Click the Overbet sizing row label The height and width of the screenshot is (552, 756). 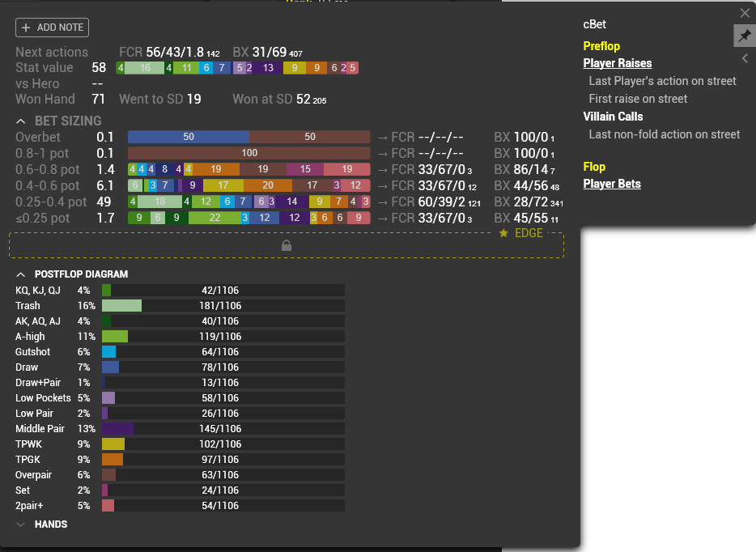click(38, 137)
